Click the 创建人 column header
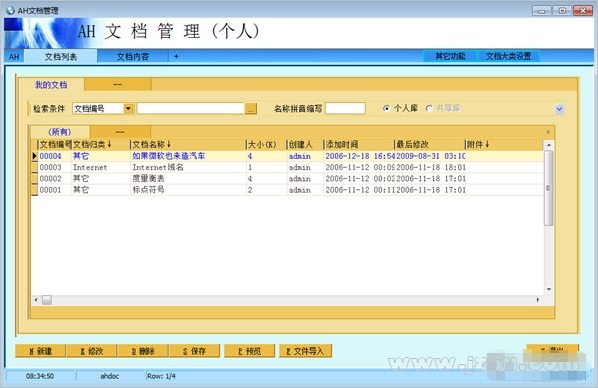 (305, 145)
